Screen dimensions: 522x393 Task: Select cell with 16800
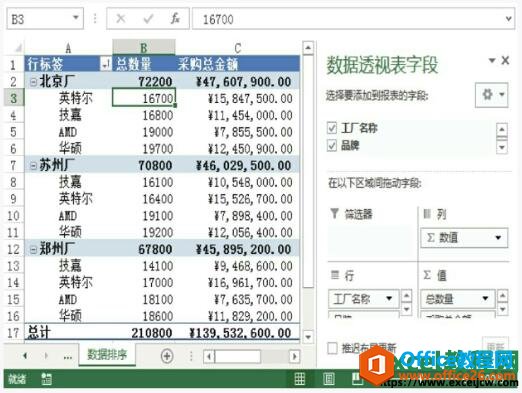point(144,115)
